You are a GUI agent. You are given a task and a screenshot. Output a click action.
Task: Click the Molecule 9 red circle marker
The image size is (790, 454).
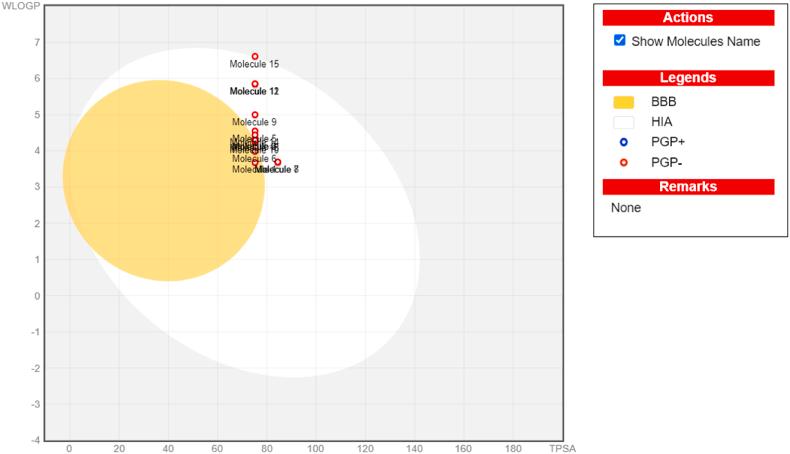click(255, 115)
